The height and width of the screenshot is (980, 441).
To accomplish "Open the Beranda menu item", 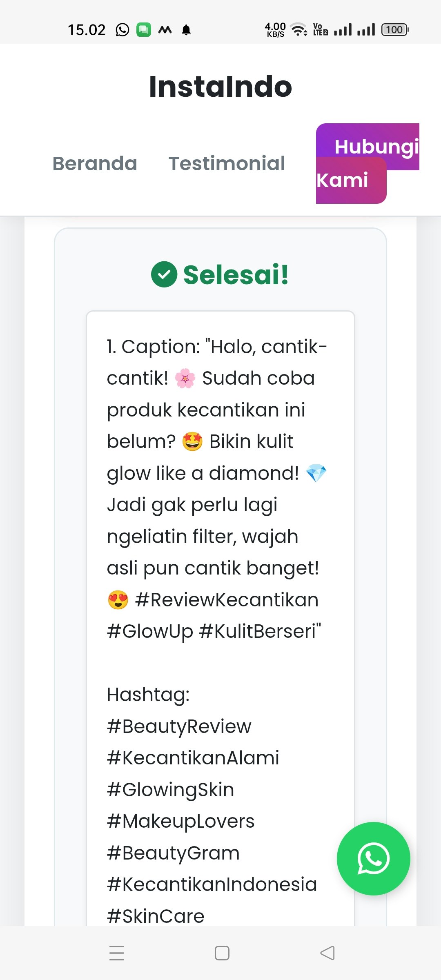I will 95,163.
